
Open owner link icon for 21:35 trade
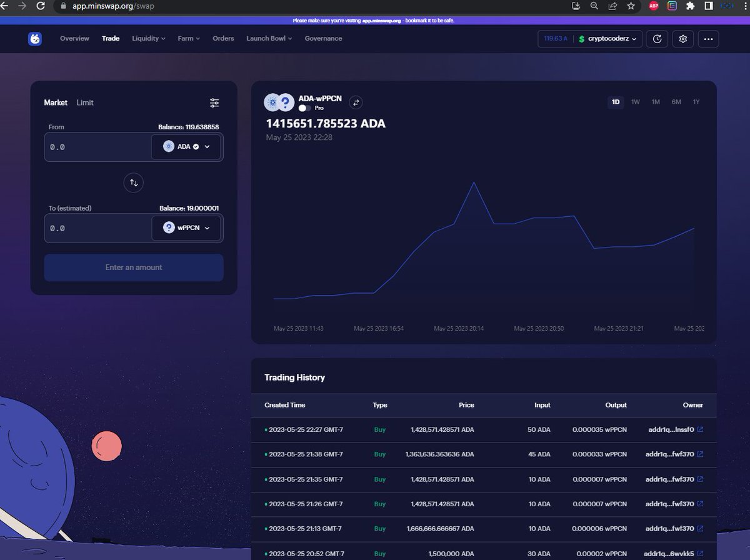tap(700, 479)
